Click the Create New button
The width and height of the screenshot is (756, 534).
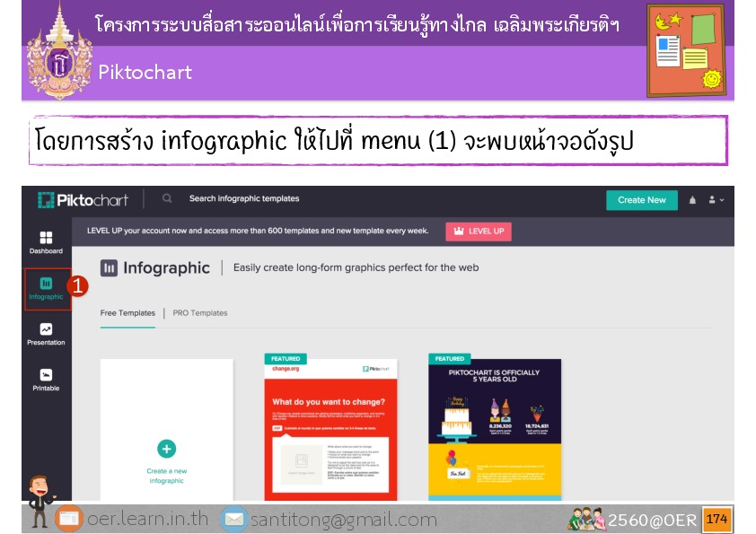coord(642,200)
